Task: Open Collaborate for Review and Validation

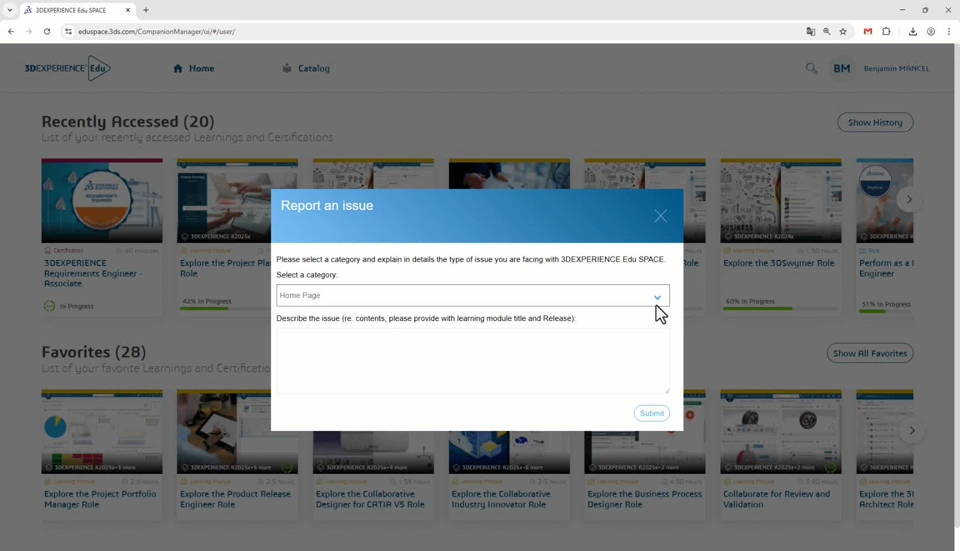Action: pyautogui.click(x=776, y=499)
